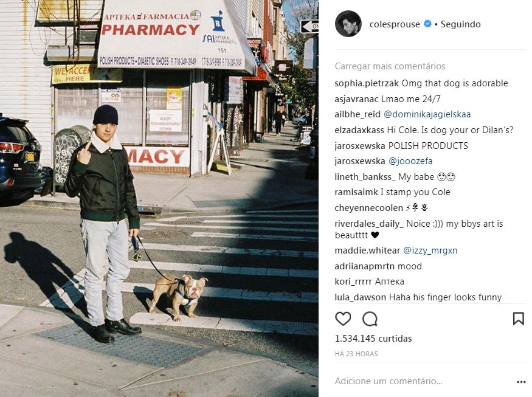This screenshot has width=532, height=397.
Task: Open colesprouse username link
Action: coord(395,24)
